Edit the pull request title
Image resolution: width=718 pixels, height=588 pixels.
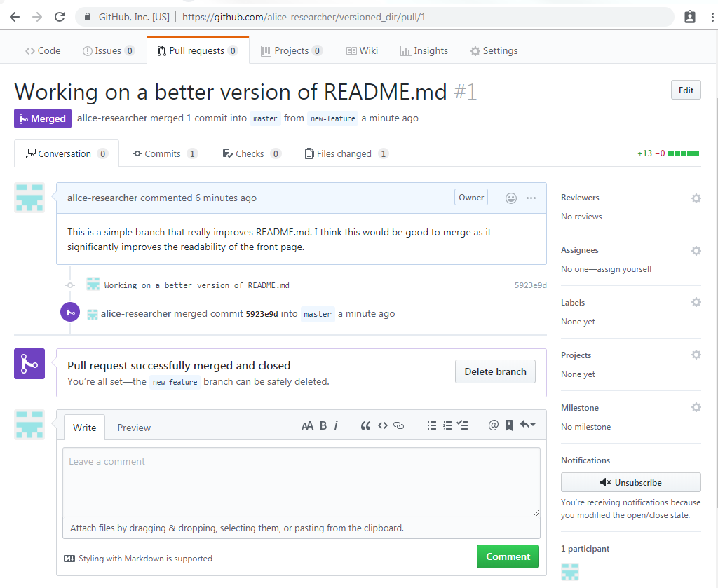[x=685, y=90]
